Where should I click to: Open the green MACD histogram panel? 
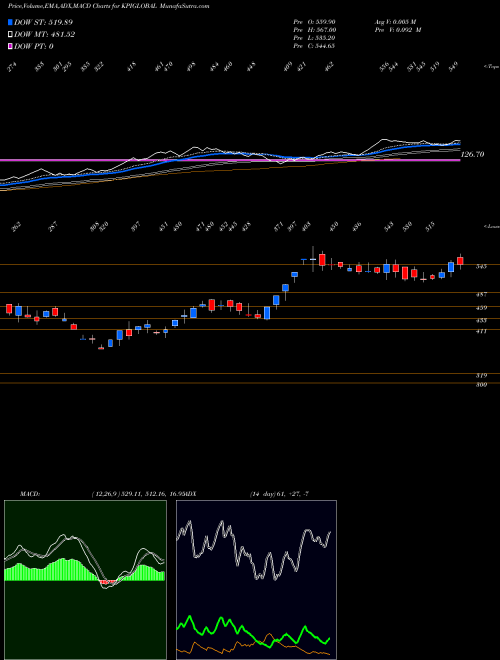pyautogui.click(x=85, y=580)
